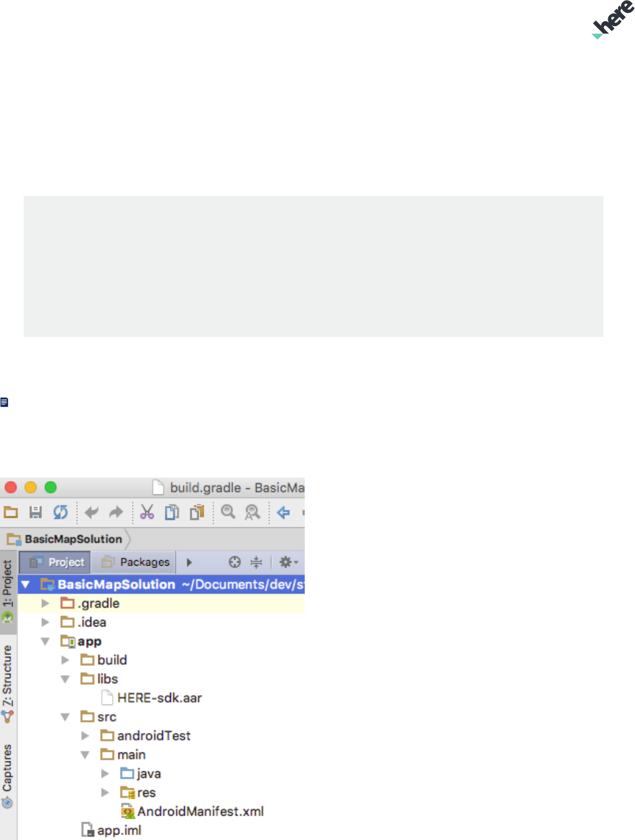This screenshot has width=635, height=840.
Task: Select the HERE-sdk.aar file
Action: pos(151,698)
